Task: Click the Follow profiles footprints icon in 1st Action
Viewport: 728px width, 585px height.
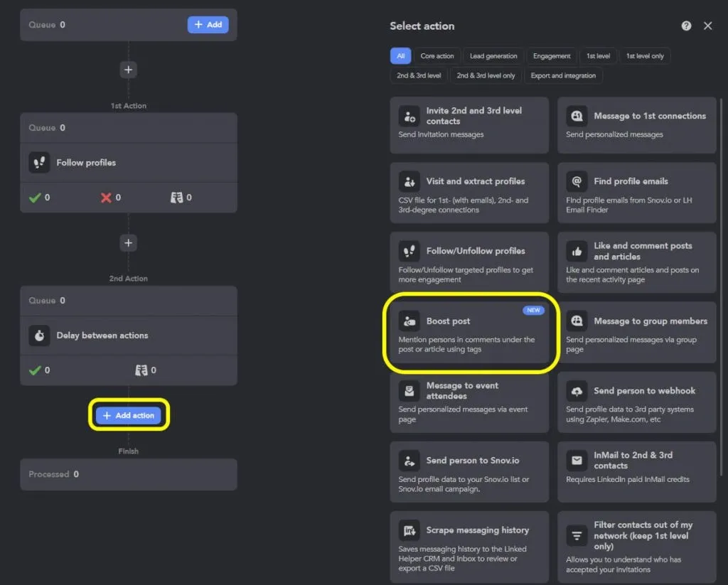Action: (x=40, y=163)
